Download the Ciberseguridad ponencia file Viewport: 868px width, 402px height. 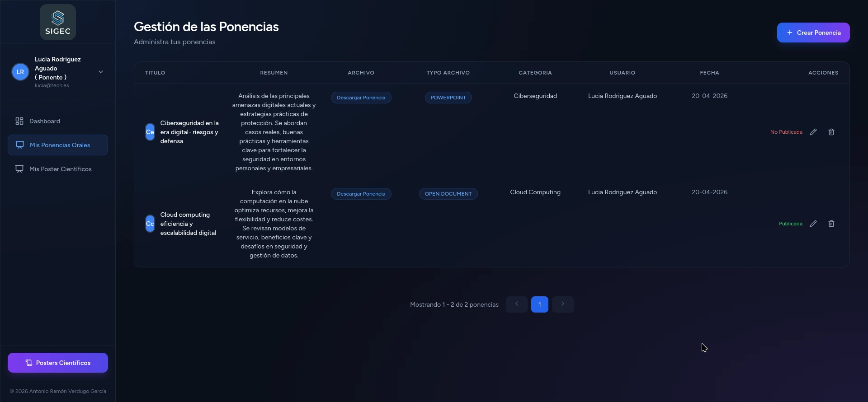pyautogui.click(x=361, y=98)
